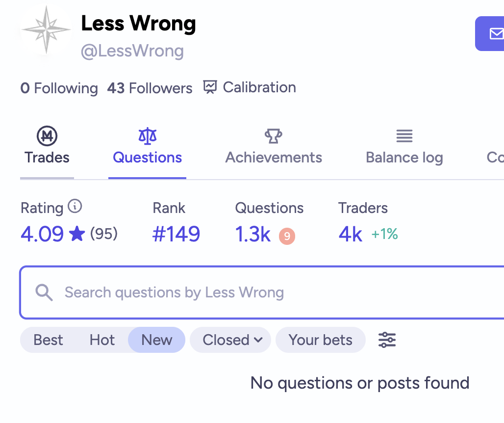Screen dimensions: 504x423
Task: Select the Best sort option
Action: click(48, 340)
